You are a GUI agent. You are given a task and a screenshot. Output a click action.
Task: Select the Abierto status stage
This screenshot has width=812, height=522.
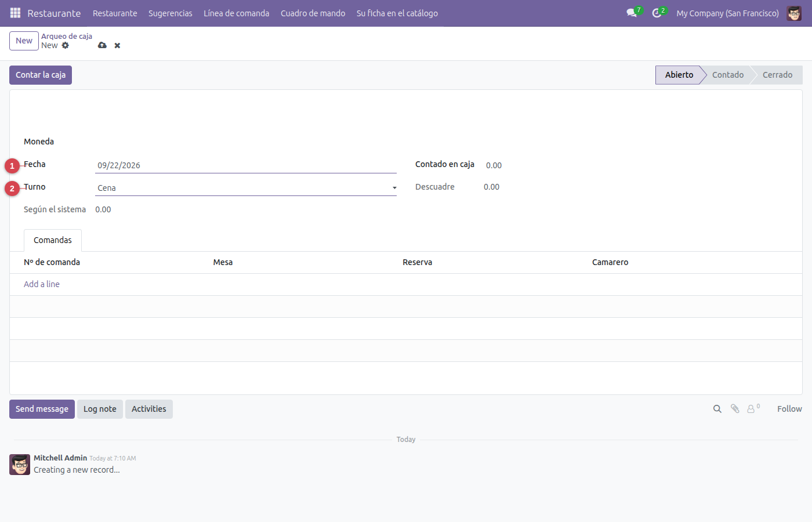(x=679, y=75)
